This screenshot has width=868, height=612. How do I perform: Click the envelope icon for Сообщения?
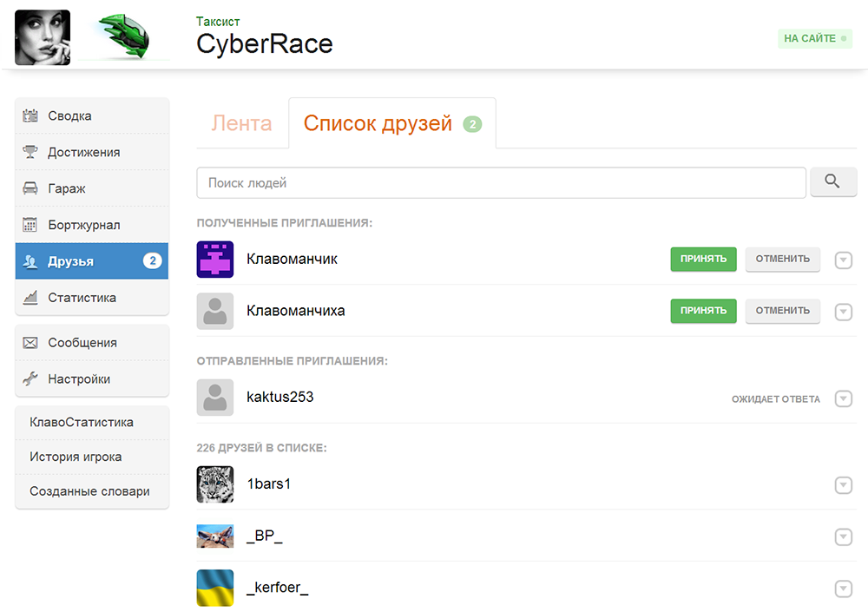[30, 343]
